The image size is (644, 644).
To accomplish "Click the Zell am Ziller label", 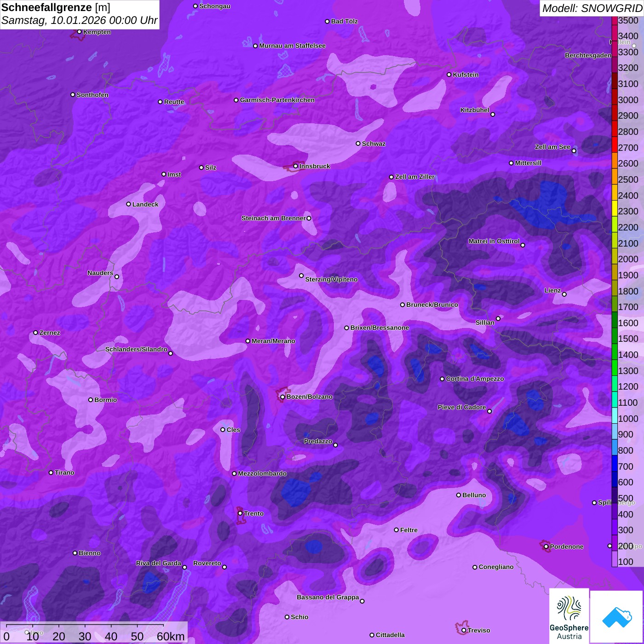I will pos(415,177).
